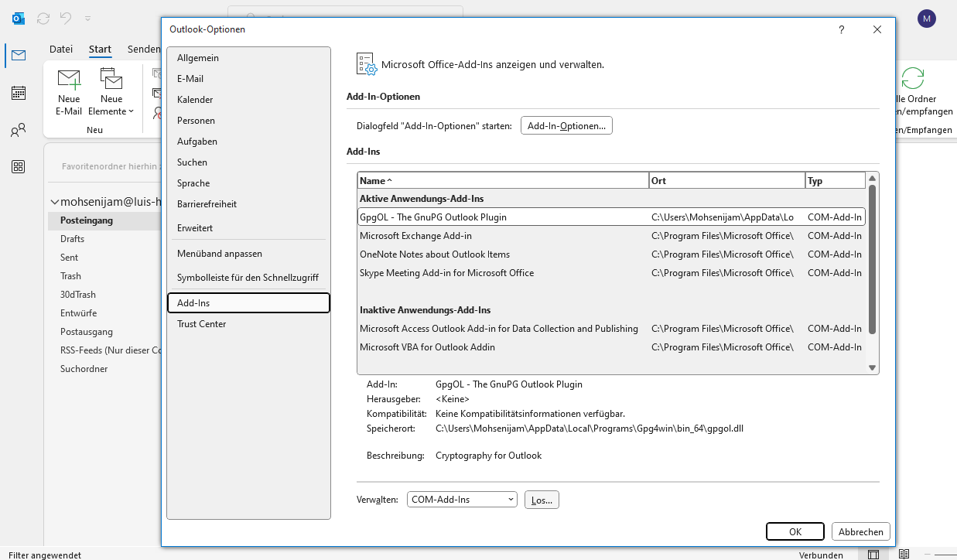The height and width of the screenshot is (560, 957).
Task: Select the Personen options category
Action: tap(248, 121)
